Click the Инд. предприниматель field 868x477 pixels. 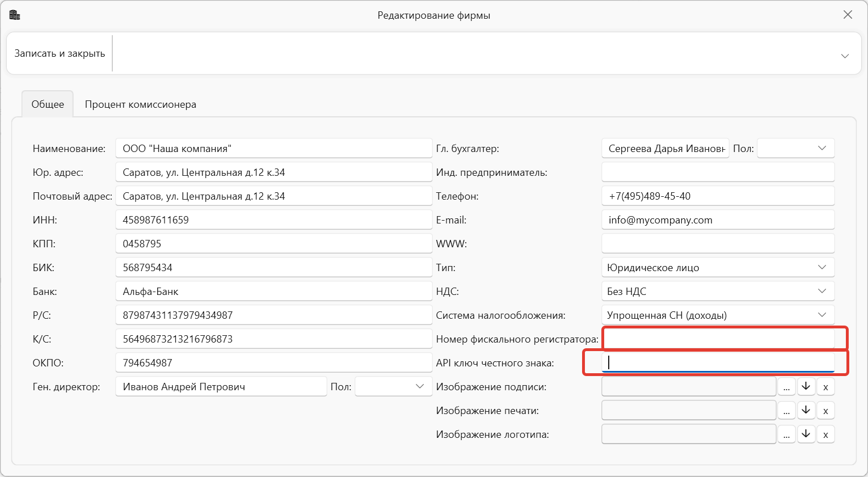pyautogui.click(x=718, y=172)
